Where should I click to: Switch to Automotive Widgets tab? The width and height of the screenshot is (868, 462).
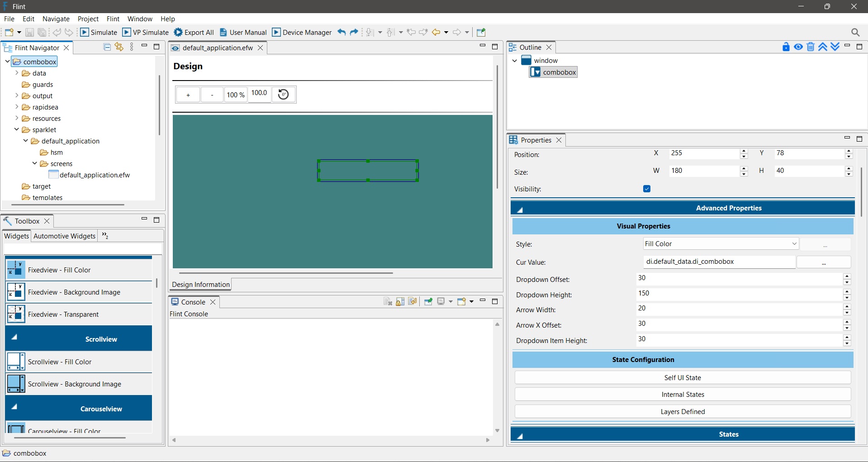(65, 236)
